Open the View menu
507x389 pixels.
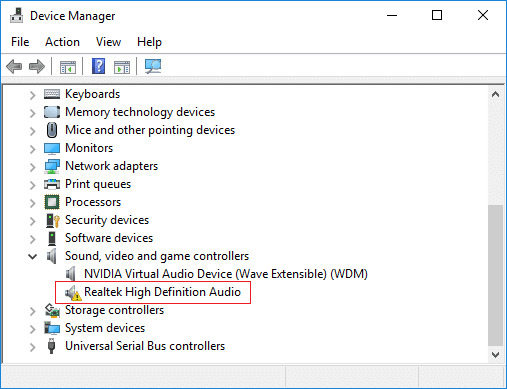108,42
